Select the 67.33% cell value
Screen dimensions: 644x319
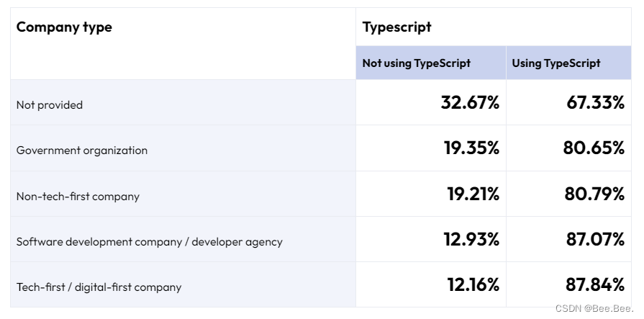click(595, 102)
